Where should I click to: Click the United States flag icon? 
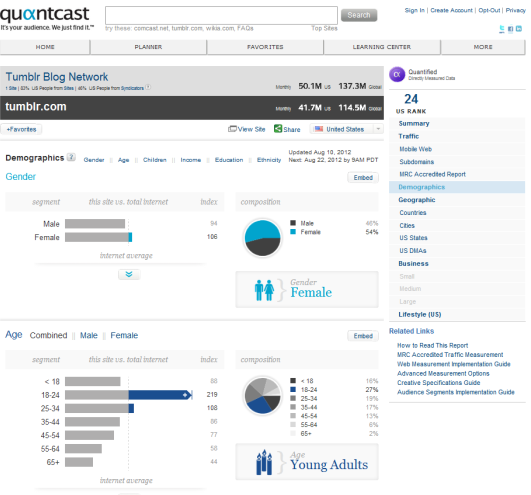[x=319, y=129]
